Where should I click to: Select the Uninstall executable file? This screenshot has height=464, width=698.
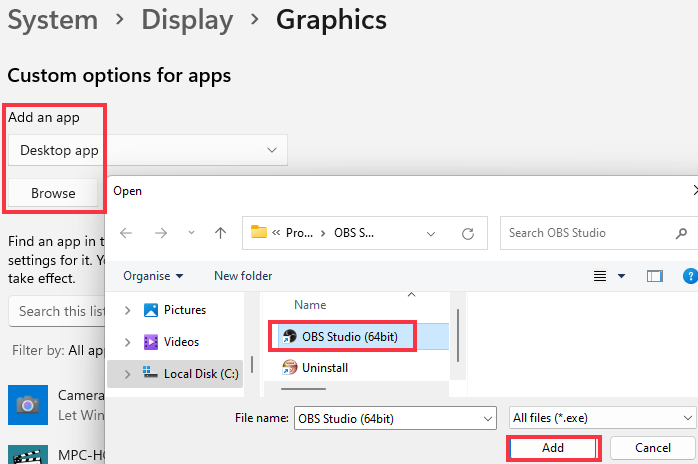[324, 367]
